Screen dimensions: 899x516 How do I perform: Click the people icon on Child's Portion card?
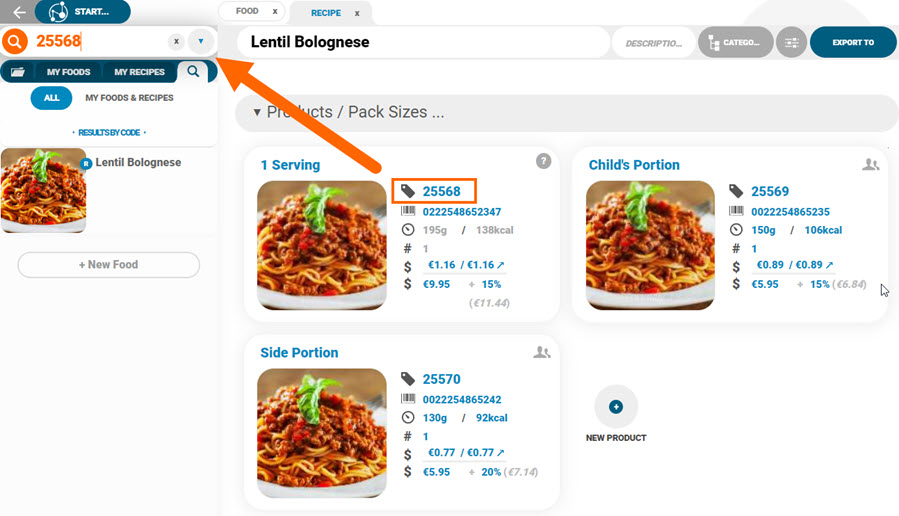point(871,165)
